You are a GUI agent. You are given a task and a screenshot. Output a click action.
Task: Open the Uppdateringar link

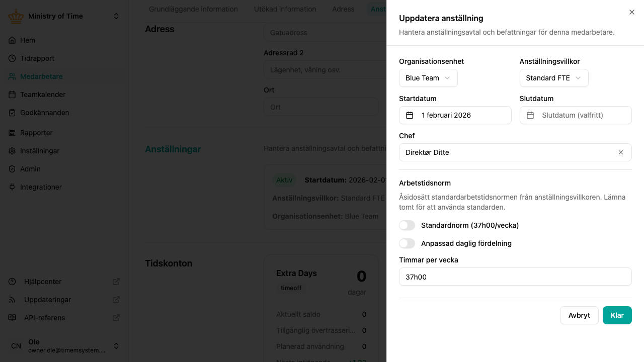64,300
